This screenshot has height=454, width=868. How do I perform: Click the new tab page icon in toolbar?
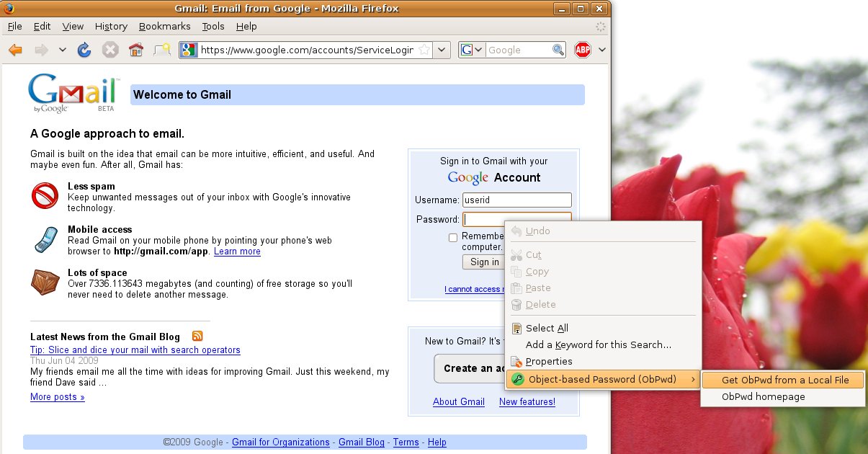coord(163,50)
